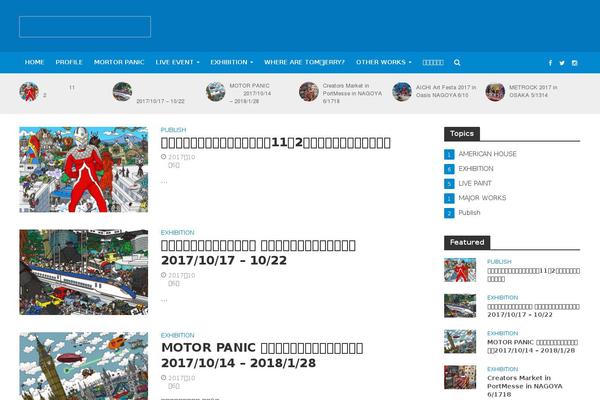Click the Featured Big Ben thumbnail
600x400 pixels.
coord(460,341)
